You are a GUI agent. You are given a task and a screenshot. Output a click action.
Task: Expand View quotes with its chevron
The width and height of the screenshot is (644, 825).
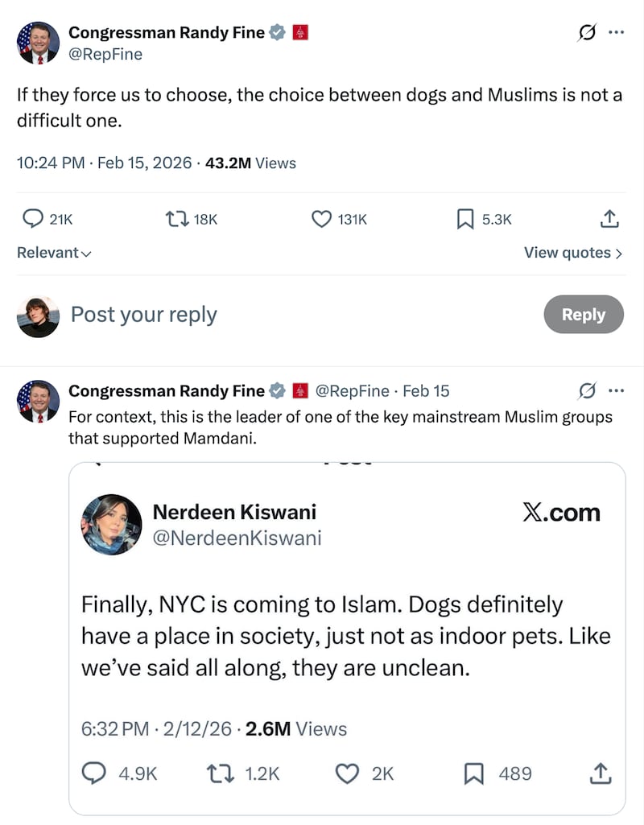[x=572, y=253]
